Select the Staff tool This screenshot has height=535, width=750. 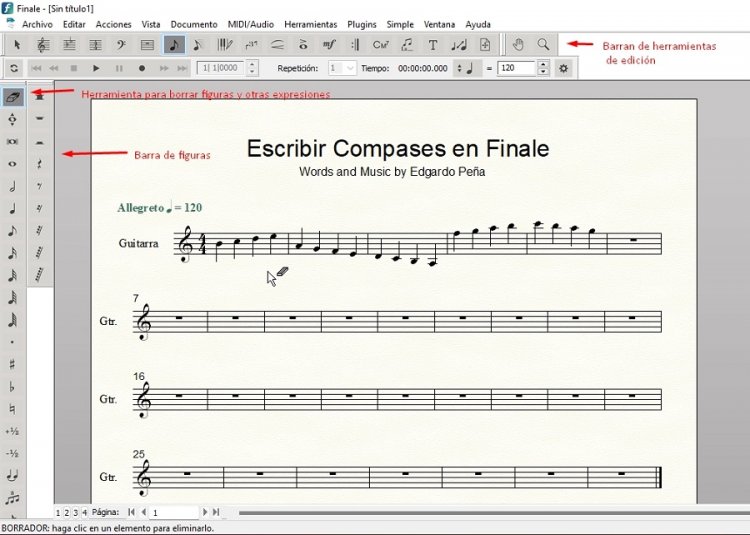tap(43, 45)
